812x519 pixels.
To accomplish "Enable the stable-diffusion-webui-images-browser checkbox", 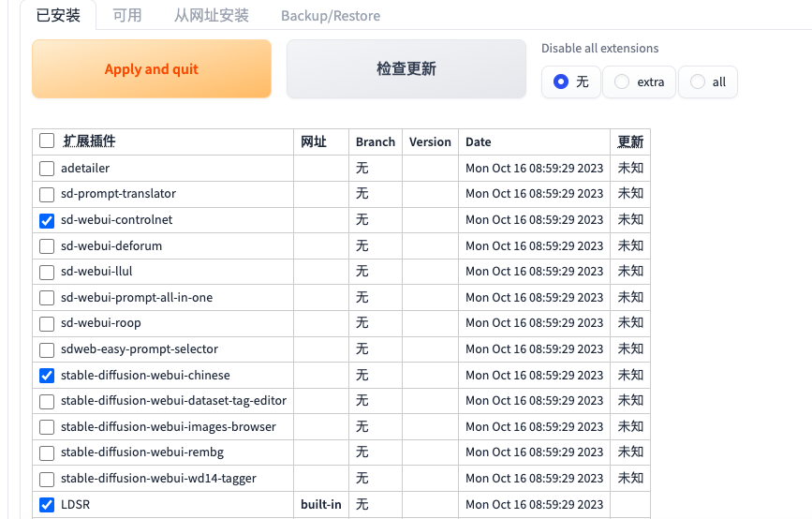I will click(x=47, y=427).
